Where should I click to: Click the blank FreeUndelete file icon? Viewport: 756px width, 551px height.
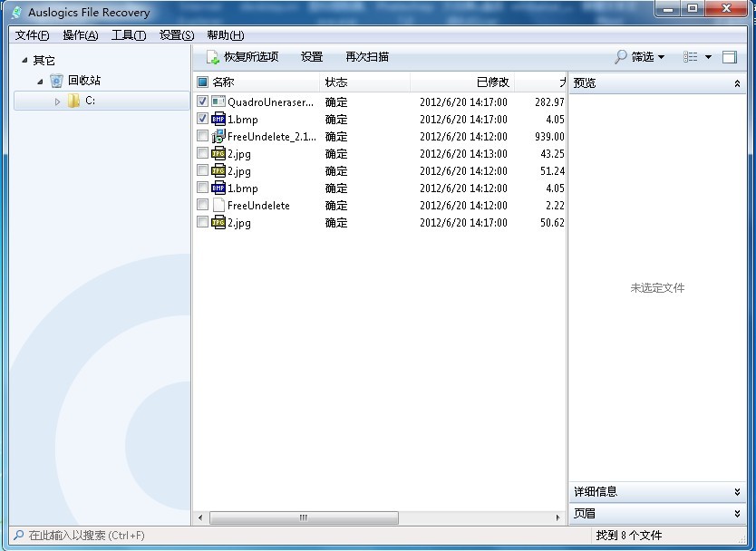pos(218,206)
